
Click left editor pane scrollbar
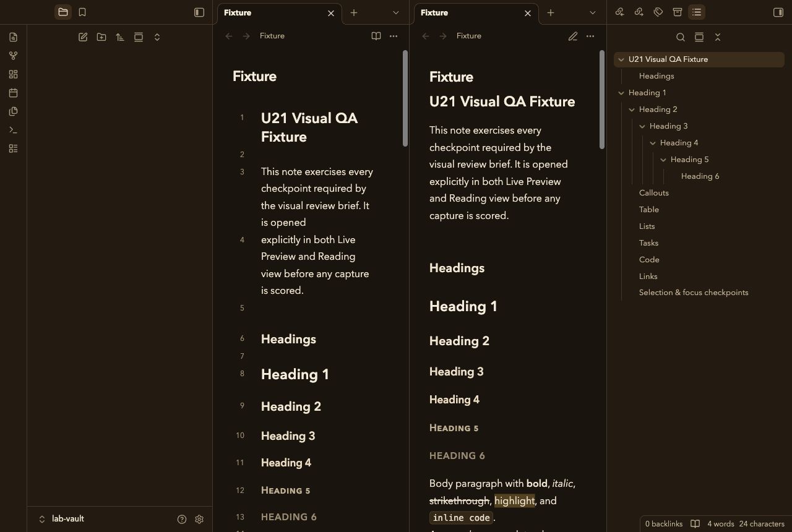pyautogui.click(x=405, y=98)
